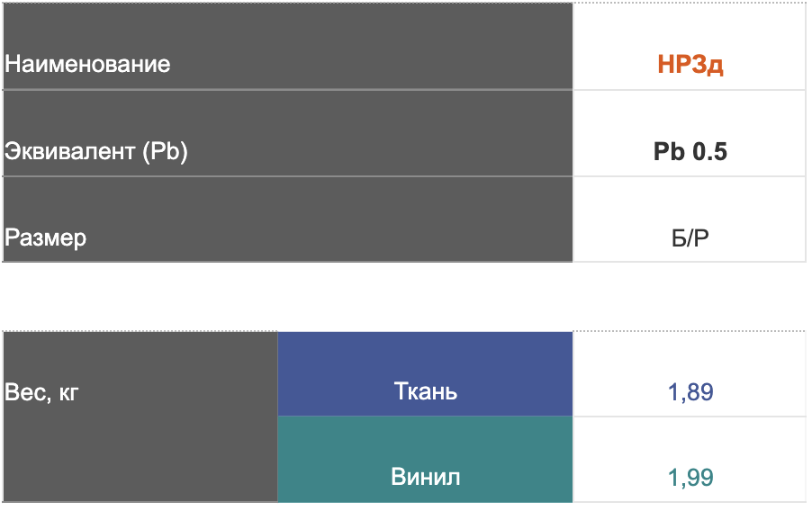Click the Наименование row label
Viewport: 812px width, 511px height.
coord(87,64)
